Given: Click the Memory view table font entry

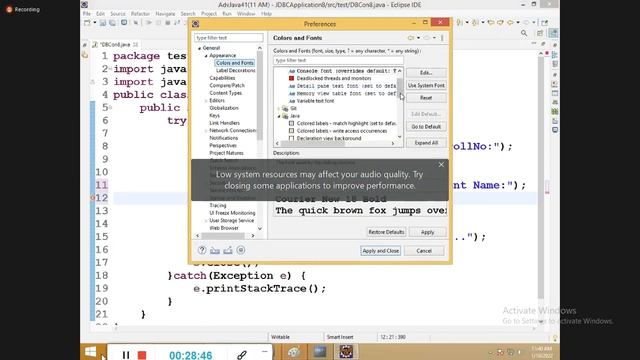Looking at the screenshot, I should pyautogui.click(x=346, y=93).
